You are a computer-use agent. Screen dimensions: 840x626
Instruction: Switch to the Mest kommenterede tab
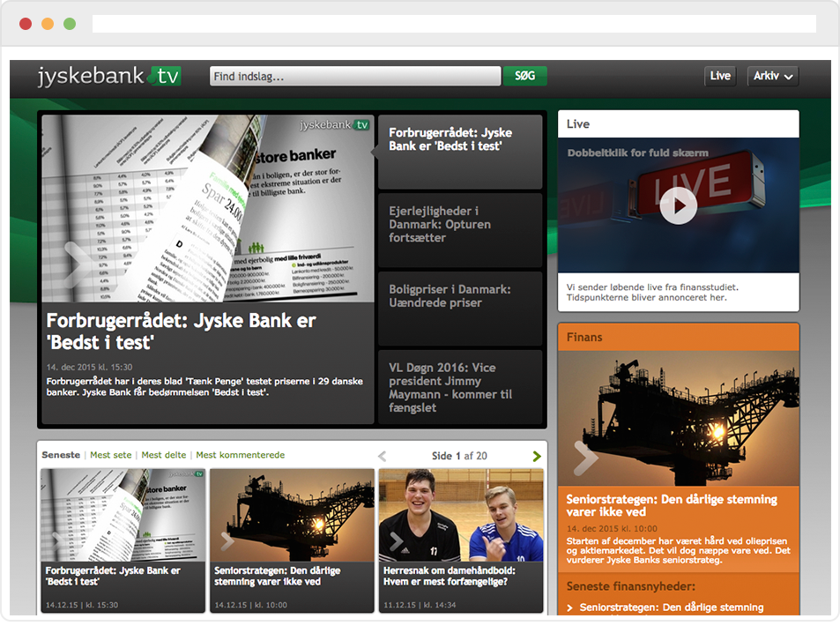click(240, 455)
